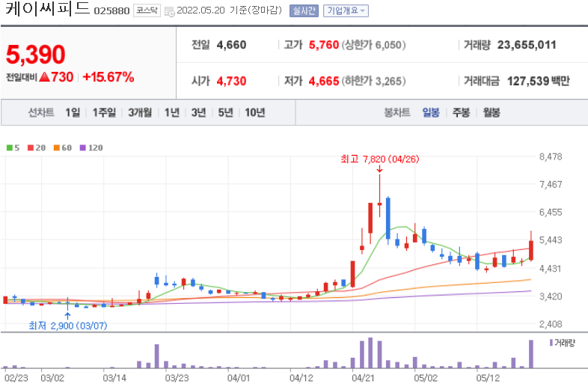Select the 1년 line chart tab
588x387 pixels.
172,112
